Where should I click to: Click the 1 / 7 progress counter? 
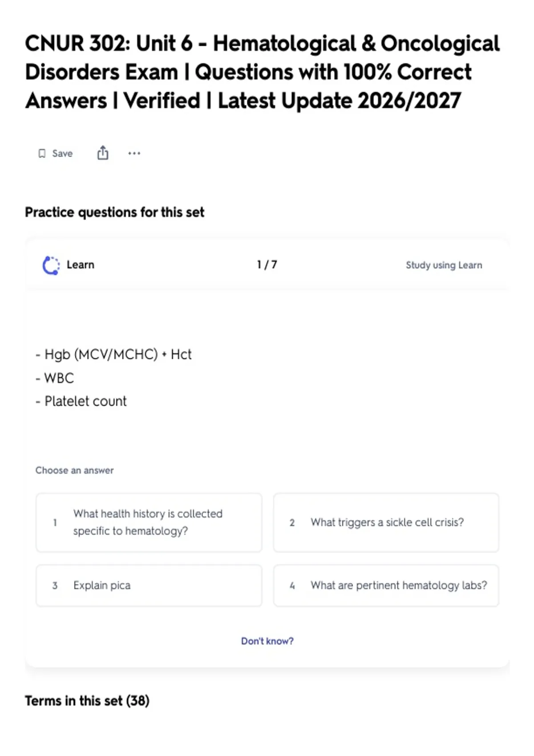[267, 265]
